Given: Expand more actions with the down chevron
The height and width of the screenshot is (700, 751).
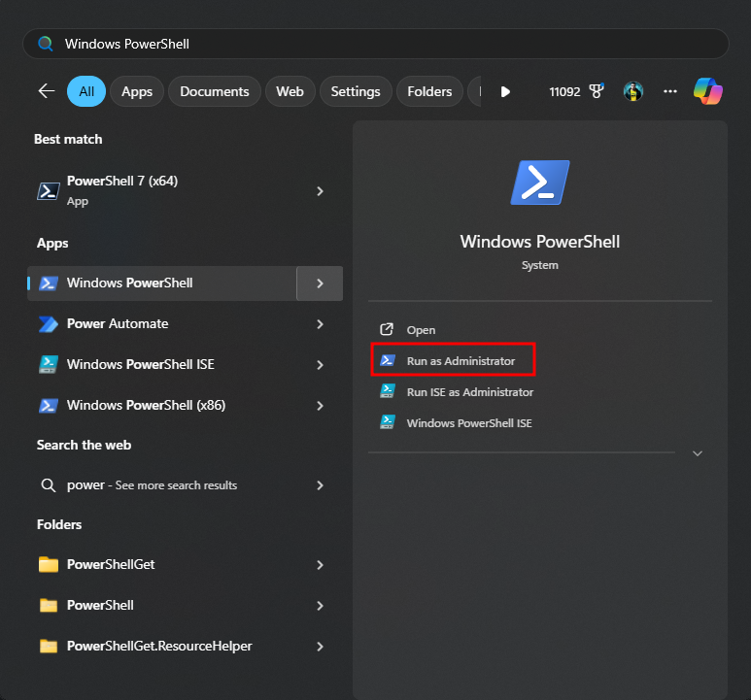Looking at the screenshot, I should pos(698,453).
